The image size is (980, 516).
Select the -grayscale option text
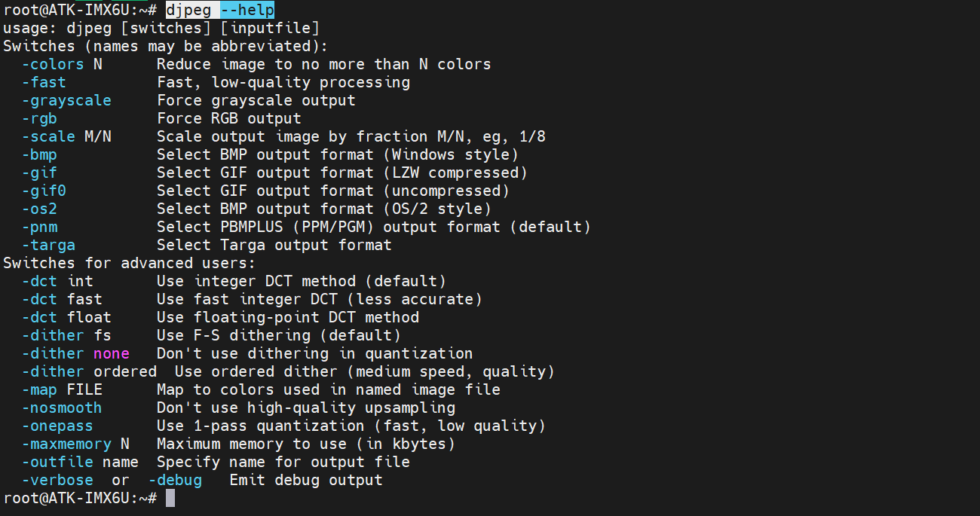coord(66,100)
